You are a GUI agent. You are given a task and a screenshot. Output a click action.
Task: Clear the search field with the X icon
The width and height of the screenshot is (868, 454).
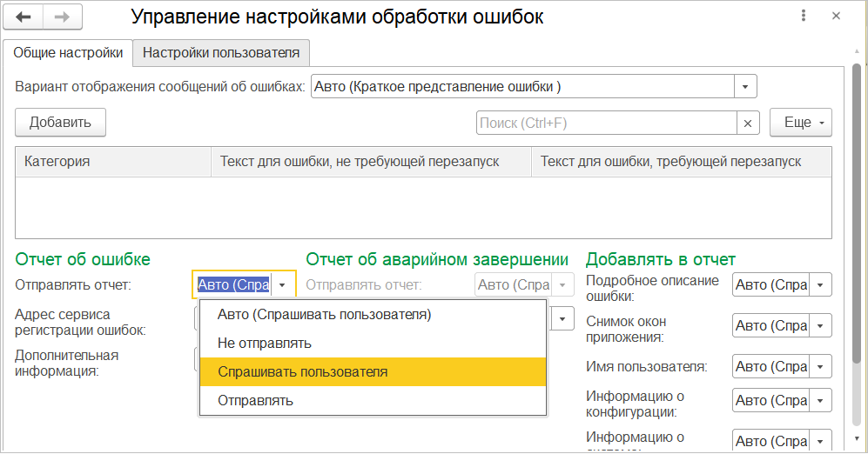[x=748, y=124]
